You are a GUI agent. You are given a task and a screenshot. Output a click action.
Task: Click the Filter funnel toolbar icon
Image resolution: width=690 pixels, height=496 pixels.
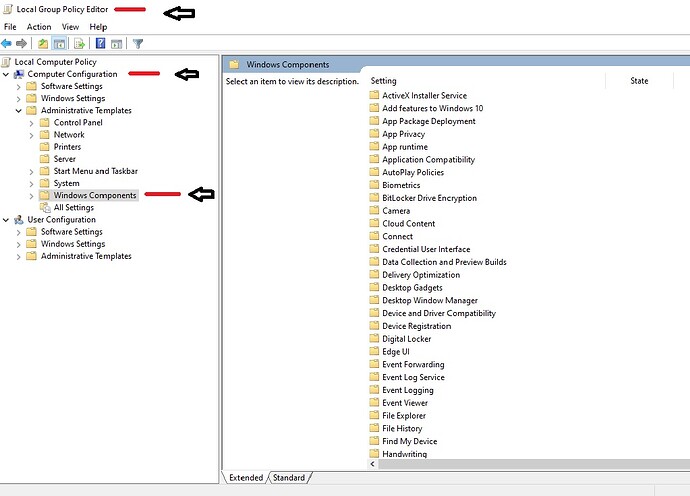[138, 43]
